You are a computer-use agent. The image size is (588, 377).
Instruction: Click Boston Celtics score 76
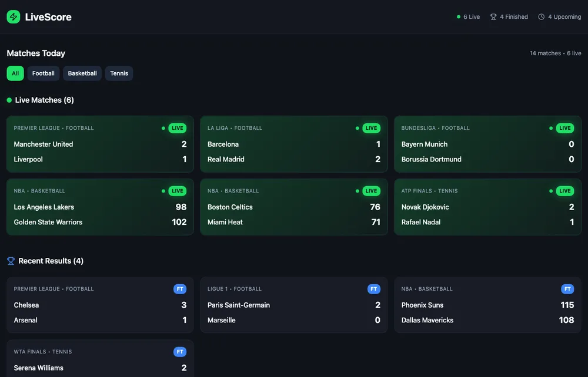[x=375, y=207]
